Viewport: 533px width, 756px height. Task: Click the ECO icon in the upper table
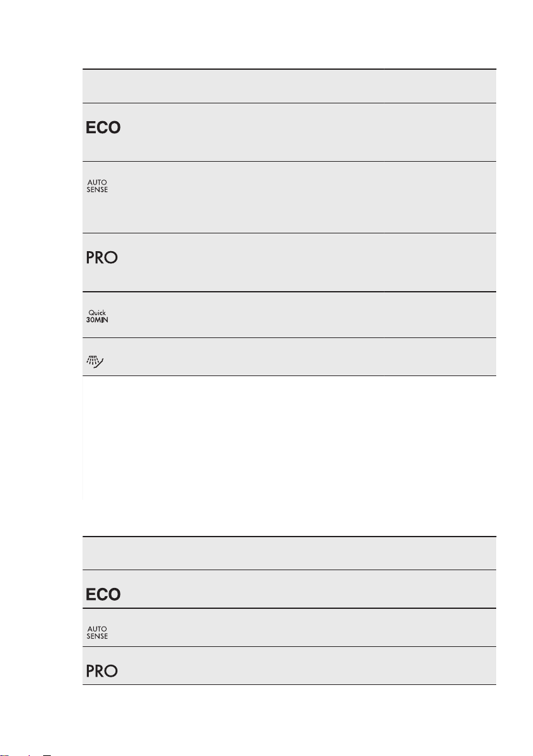tap(103, 127)
